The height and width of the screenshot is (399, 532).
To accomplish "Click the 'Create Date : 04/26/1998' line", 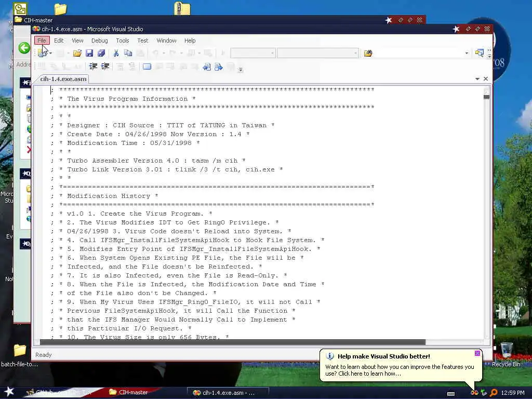I will pos(150,134).
